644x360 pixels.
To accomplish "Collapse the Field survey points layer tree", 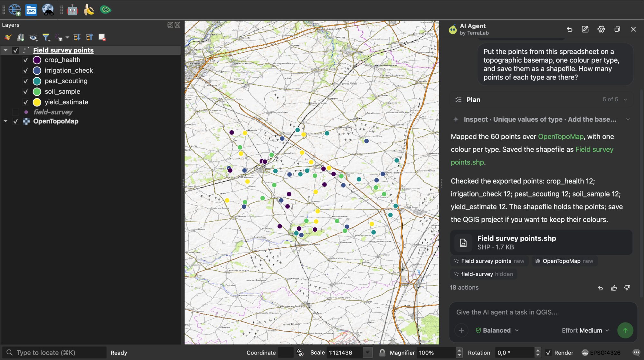I will click(x=5, y=50).
